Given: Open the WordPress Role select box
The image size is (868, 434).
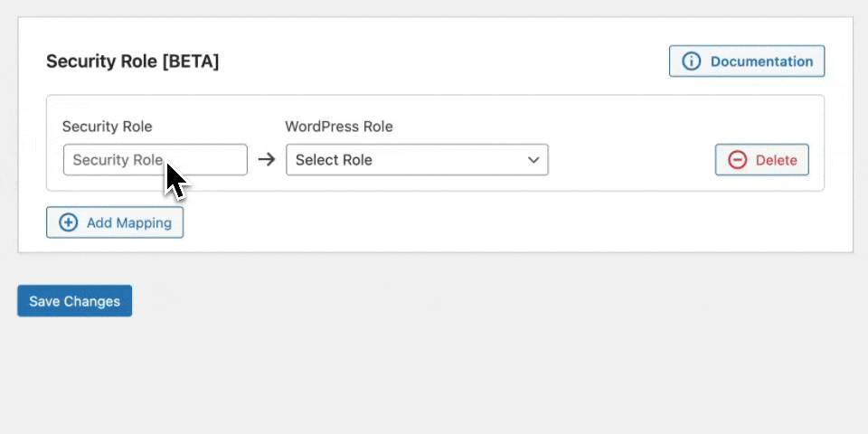Looking at the screenshot, I should pyautogui.click(x=416, y=160).
